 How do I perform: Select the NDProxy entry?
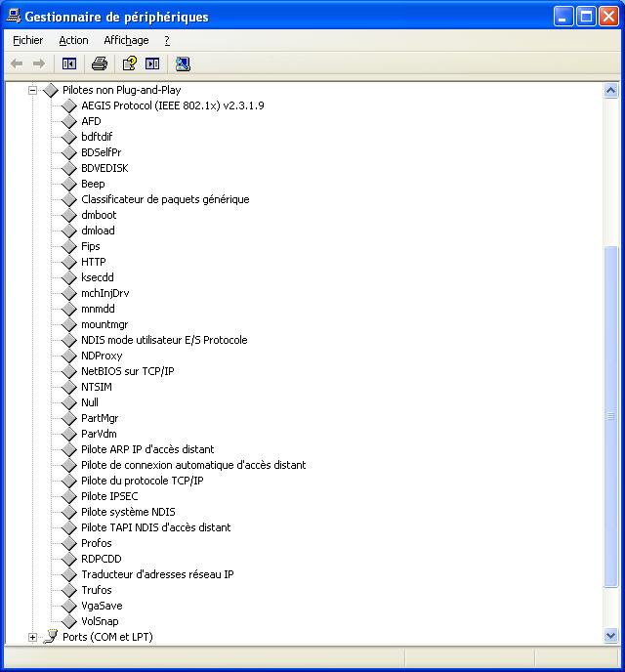click(102, 356)
